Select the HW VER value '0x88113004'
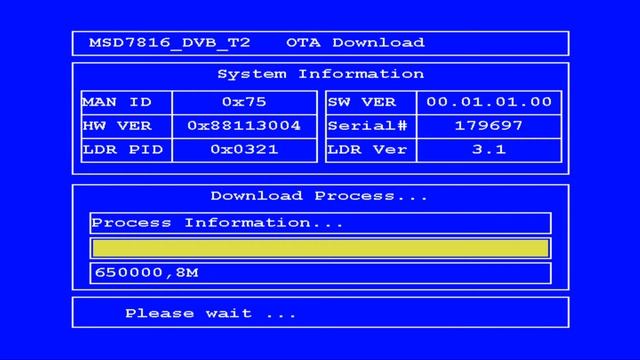This screenshot has height=360, width=640. click(x=244, y=126)
